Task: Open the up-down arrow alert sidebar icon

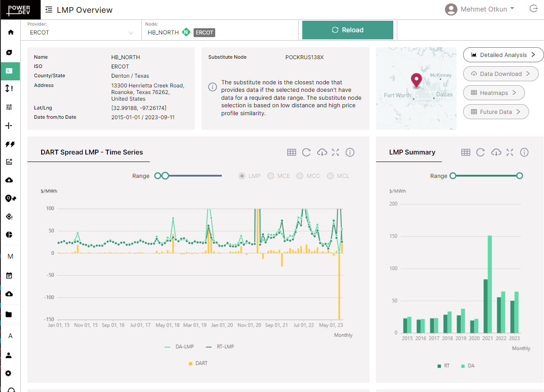Action: click(9, 88)
